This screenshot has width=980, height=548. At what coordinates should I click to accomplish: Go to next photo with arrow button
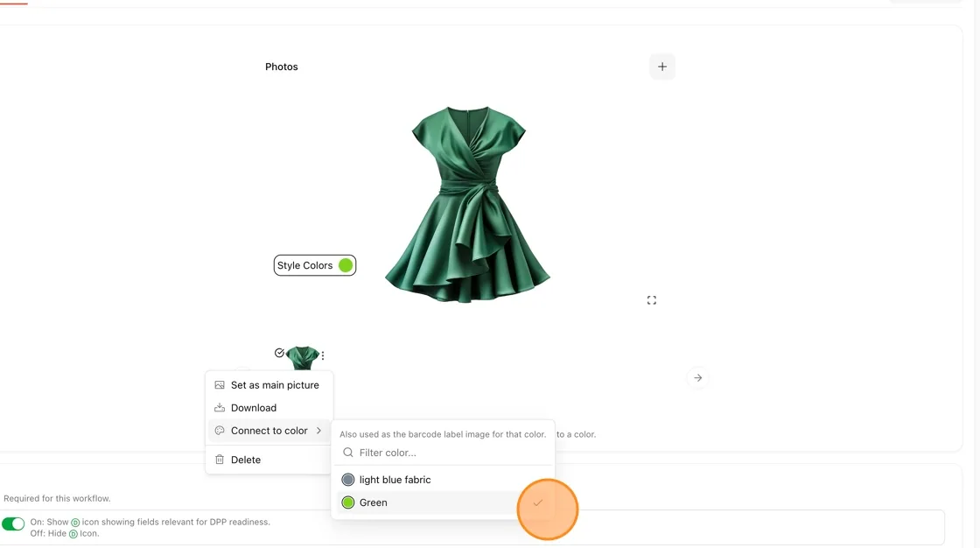tap(697, 378)
